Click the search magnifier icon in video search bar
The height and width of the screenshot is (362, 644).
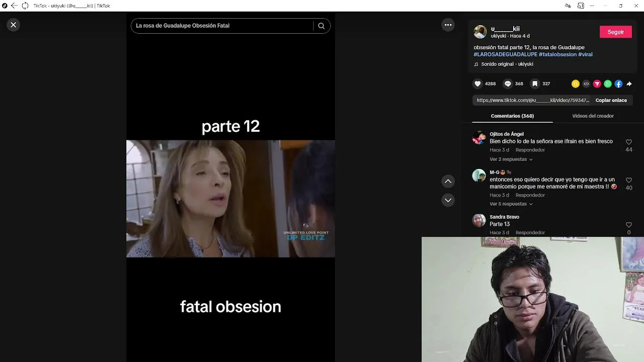[x=321, y=26]
